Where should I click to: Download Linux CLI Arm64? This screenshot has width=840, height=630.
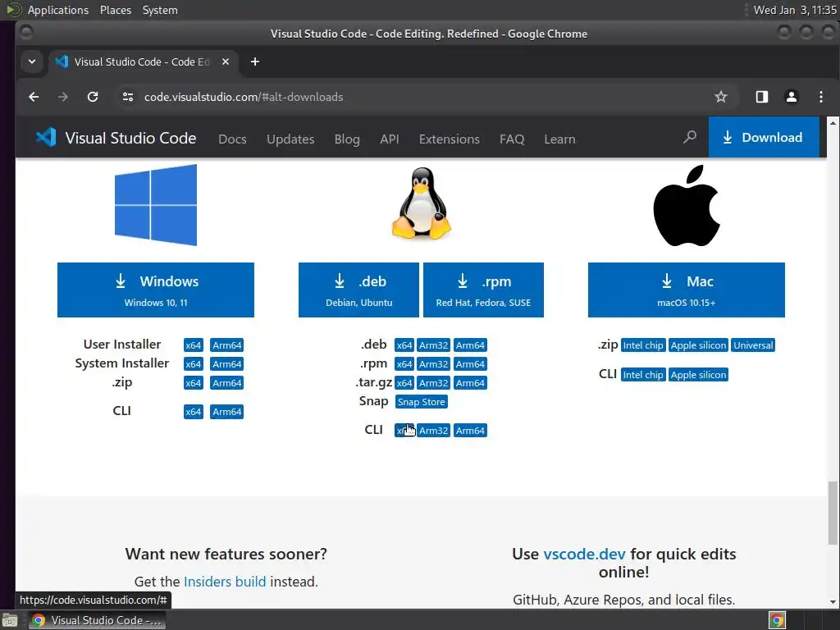(470, 430)
